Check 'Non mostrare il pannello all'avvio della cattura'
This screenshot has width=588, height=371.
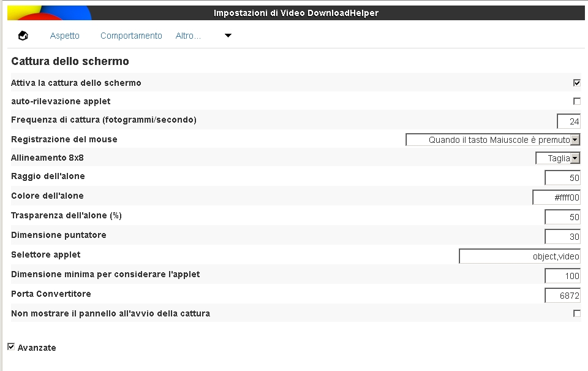(577, 313)
